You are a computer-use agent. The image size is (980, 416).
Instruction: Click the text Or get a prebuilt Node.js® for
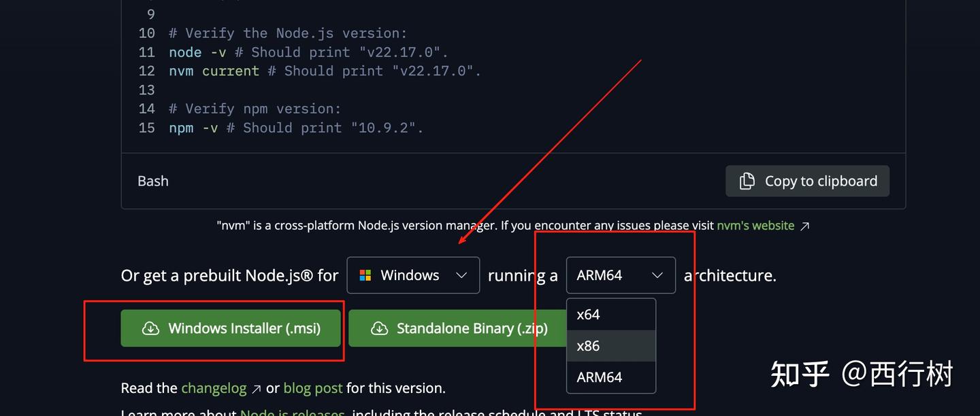(229, 275)
